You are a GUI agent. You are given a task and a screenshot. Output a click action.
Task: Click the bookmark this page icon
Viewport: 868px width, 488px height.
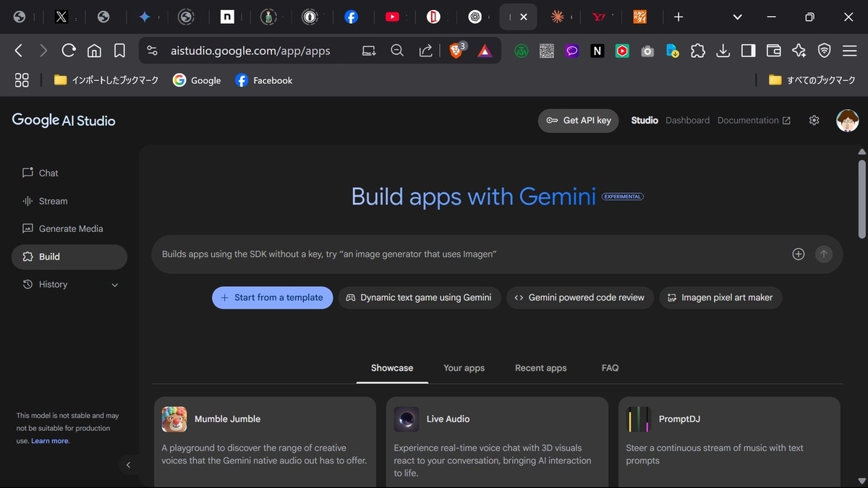(119, 51)
